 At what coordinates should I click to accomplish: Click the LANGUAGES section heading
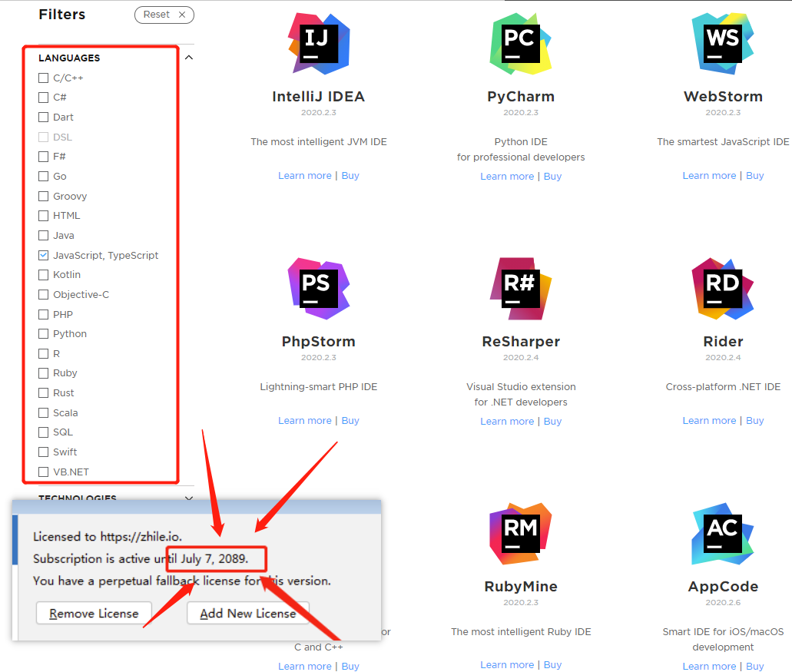[x=69, y=58]
